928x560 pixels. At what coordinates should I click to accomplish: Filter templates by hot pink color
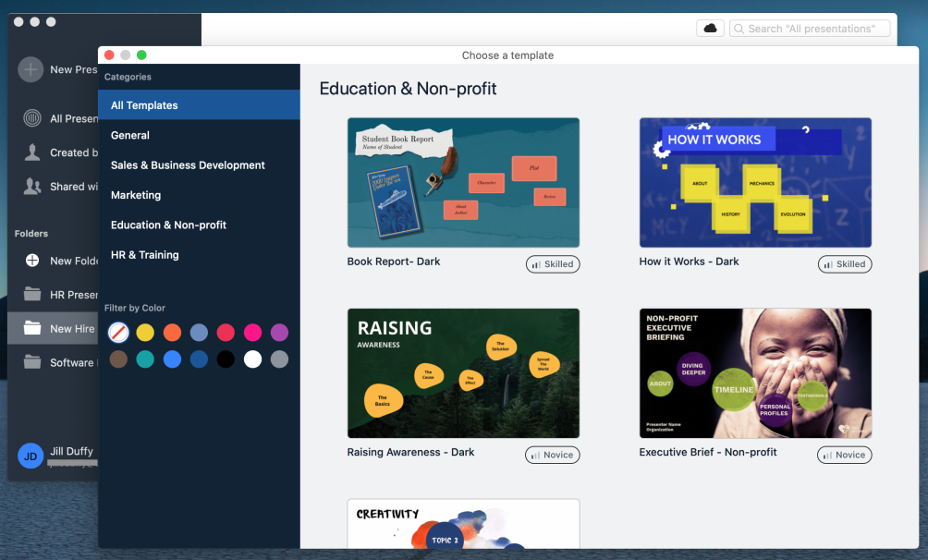pos(252,332)
